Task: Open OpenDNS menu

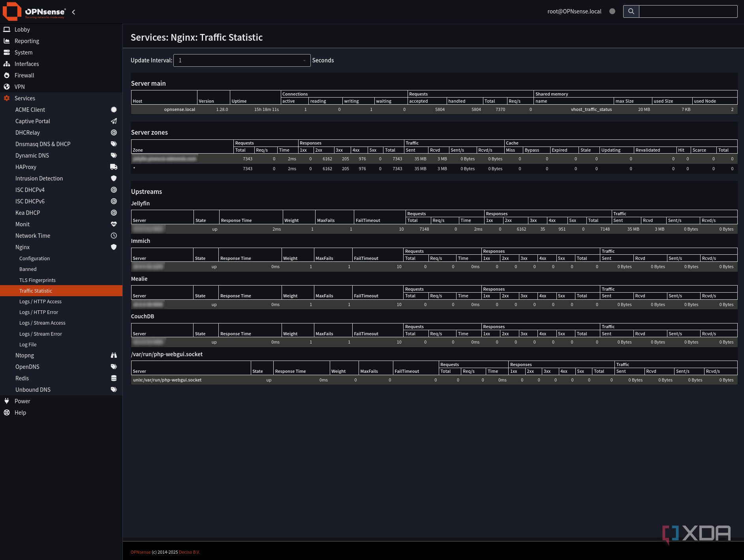Action: click(x=61, y=366)
